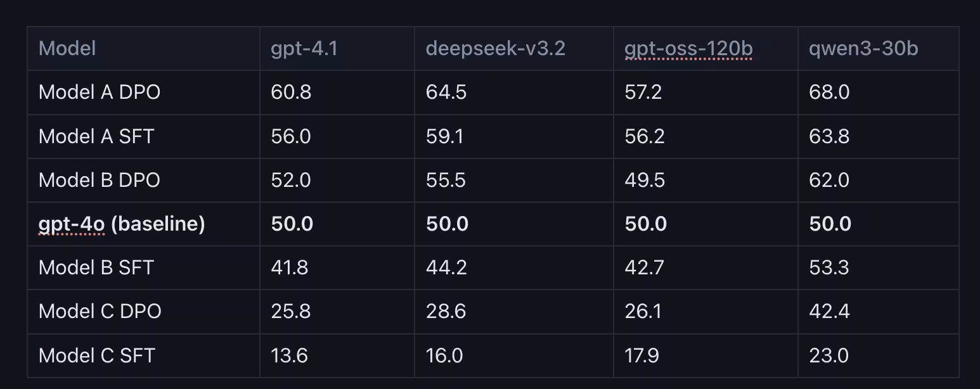This screenshot has width=980, height=389.
Task: Select Model A SFT's deepseek-v3.2 score 59.1
Action: click(x=444, y=136)
